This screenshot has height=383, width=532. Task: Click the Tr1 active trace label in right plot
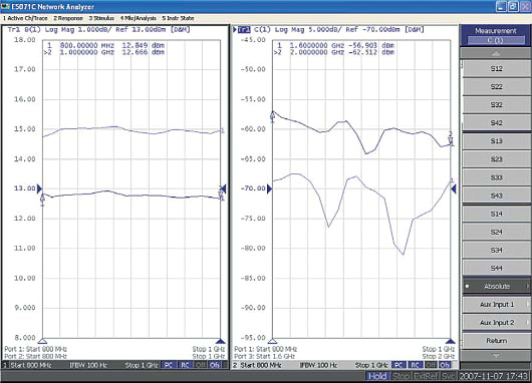tap(244, 30)
